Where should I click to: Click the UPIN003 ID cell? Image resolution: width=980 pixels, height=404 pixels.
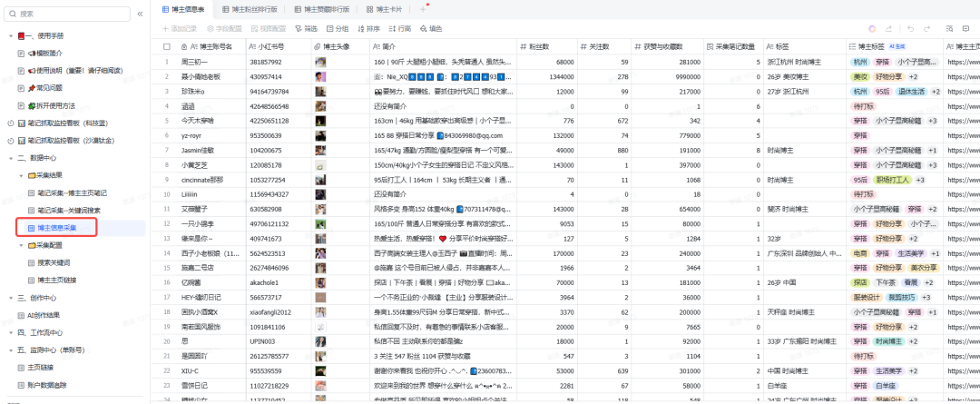(x=279, y=340)
